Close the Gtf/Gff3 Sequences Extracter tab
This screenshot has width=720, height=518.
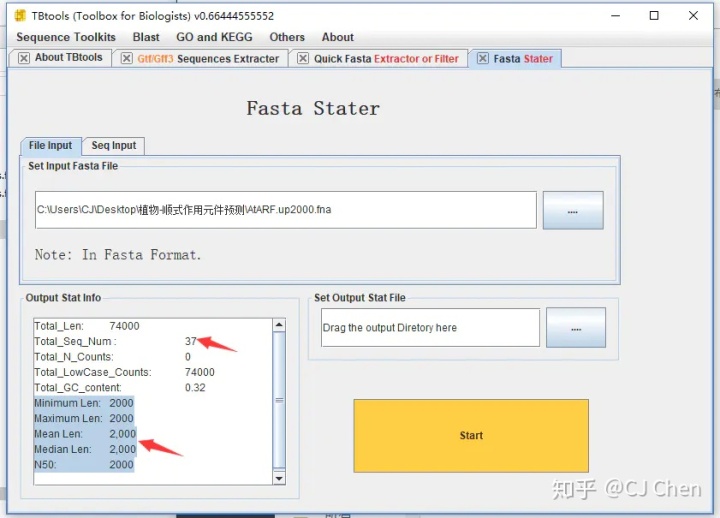click(x=127, y=58)
